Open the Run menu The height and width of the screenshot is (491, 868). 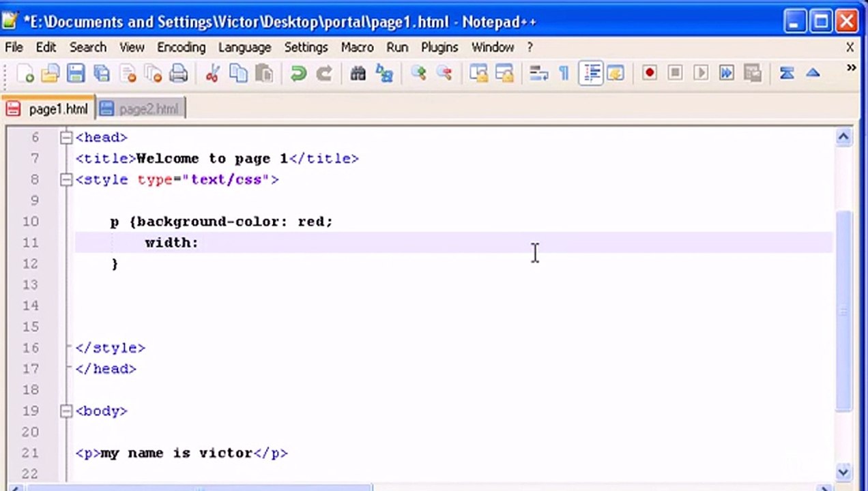397,47
